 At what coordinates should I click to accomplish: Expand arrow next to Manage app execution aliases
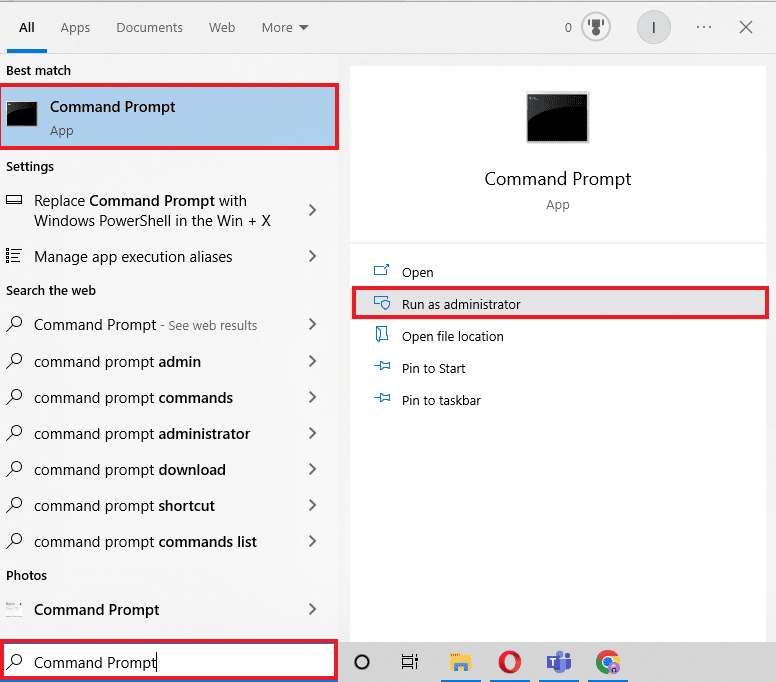(x=312, y=257)
